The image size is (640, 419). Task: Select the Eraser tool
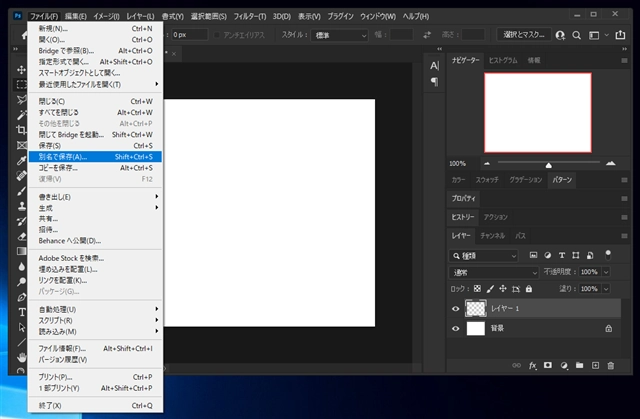coord(21,236)
